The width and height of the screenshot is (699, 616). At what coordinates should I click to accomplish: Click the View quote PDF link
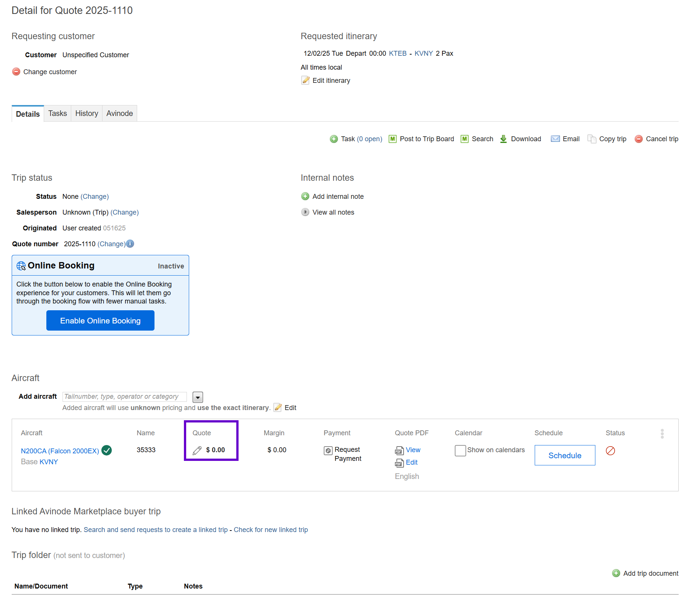point(413,450)
